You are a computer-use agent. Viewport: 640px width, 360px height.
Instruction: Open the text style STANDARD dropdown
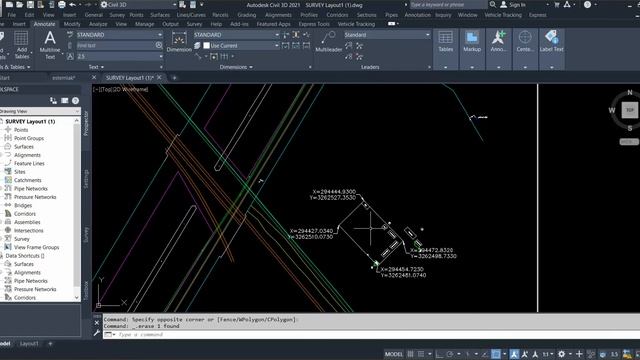(119, 35)
